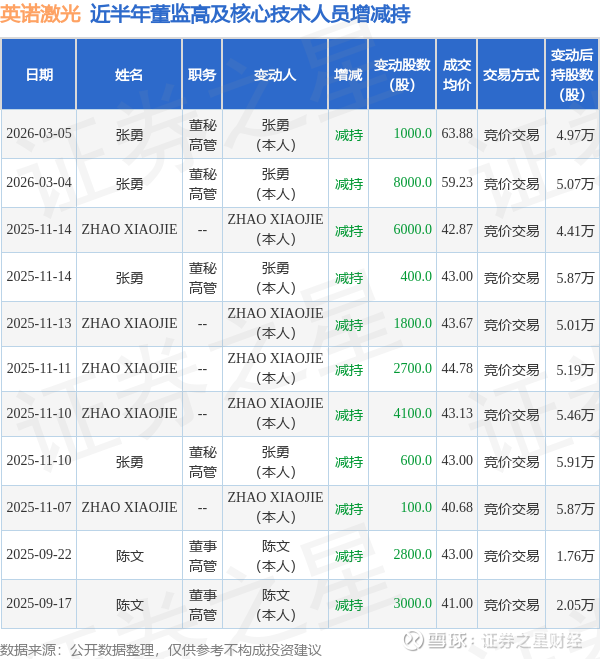Viewport: 600px width, 659px height.
Task: Click the holdings value 2.05万
Action: click(x=575, y=605)
